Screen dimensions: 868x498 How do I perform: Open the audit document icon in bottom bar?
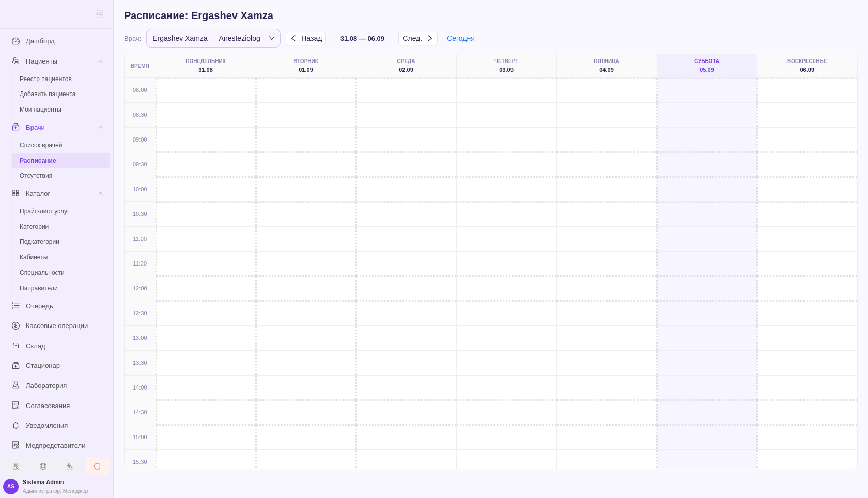point(16,466)
